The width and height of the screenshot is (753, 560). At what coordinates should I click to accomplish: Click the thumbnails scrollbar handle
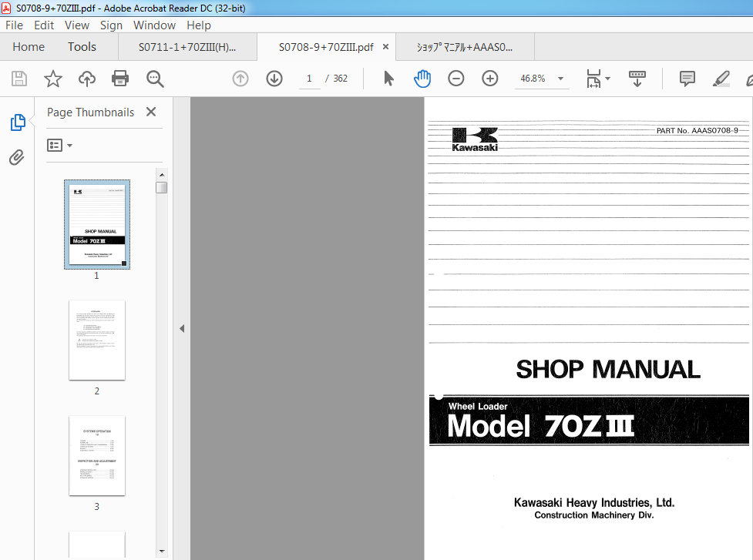pos(162,188)
